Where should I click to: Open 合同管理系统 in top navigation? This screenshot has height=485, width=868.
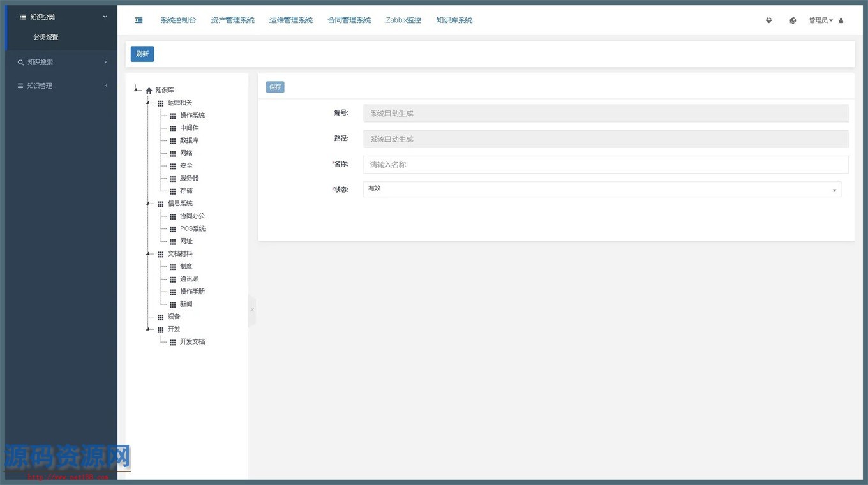tap(349, 20)
